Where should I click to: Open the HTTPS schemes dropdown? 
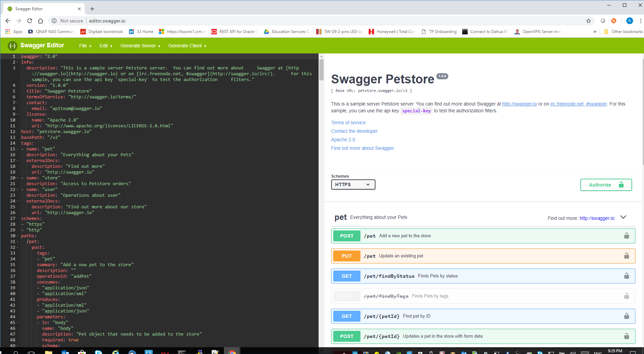[x=353, y=184]
